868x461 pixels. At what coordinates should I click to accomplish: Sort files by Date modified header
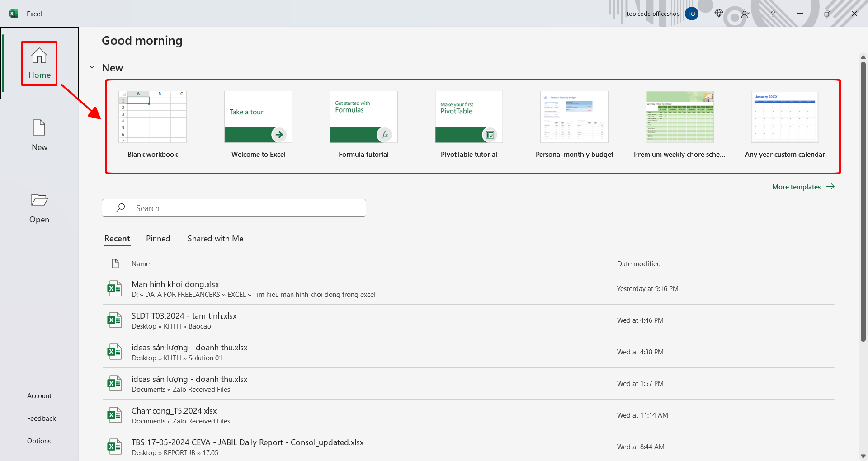coord(639,264)
